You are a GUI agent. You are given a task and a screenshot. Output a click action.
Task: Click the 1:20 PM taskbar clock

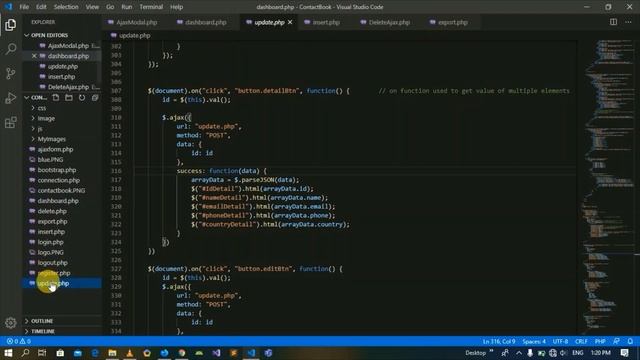pos(600,353)
